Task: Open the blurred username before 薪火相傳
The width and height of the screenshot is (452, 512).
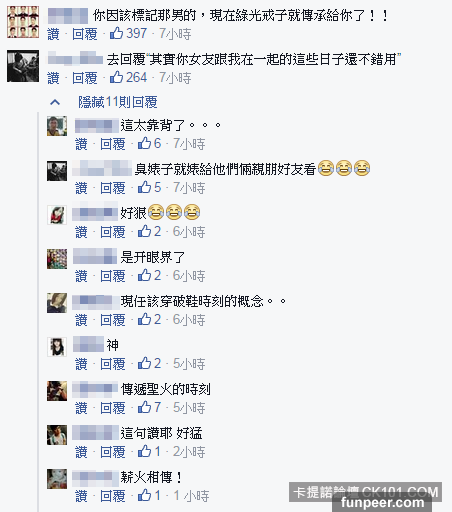Action: [x=93, y=476]
